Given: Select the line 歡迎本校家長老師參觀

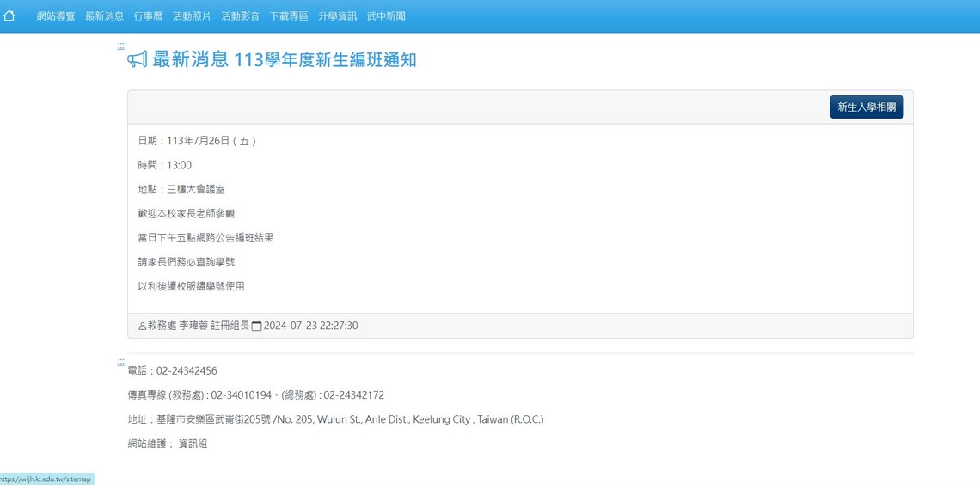Looking at the screenshot, I should [187, 214].
